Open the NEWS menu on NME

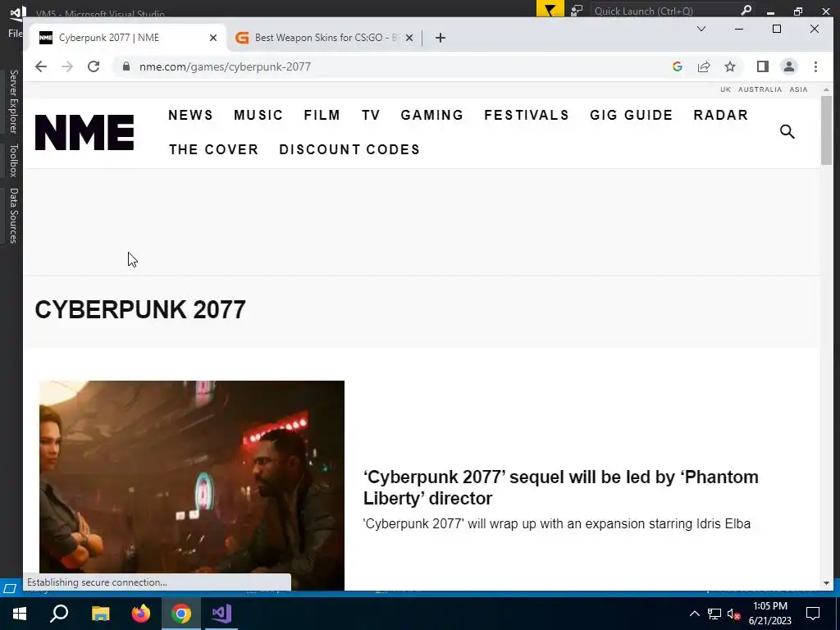[x=190, y=115]
